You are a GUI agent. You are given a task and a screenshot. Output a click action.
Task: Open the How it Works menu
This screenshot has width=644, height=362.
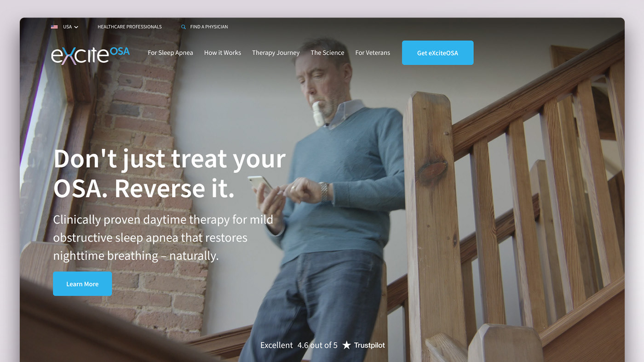click(x=223, y=53)
